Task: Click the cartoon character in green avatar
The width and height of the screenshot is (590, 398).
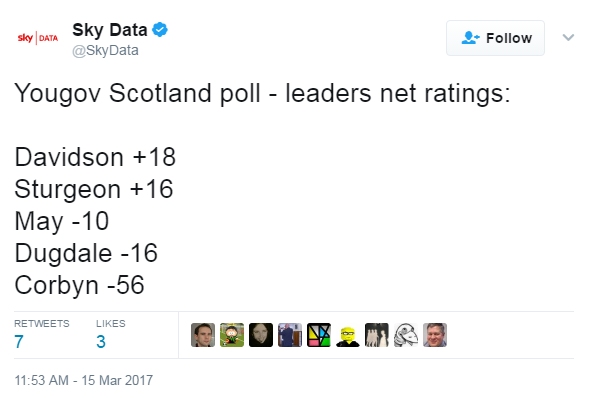Action: pyautogui.click(x=232, y=335)
